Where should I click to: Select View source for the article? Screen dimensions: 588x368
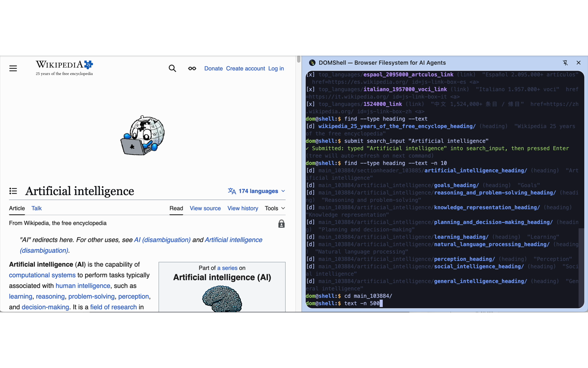pyautogui.click(x=205, y=208)
